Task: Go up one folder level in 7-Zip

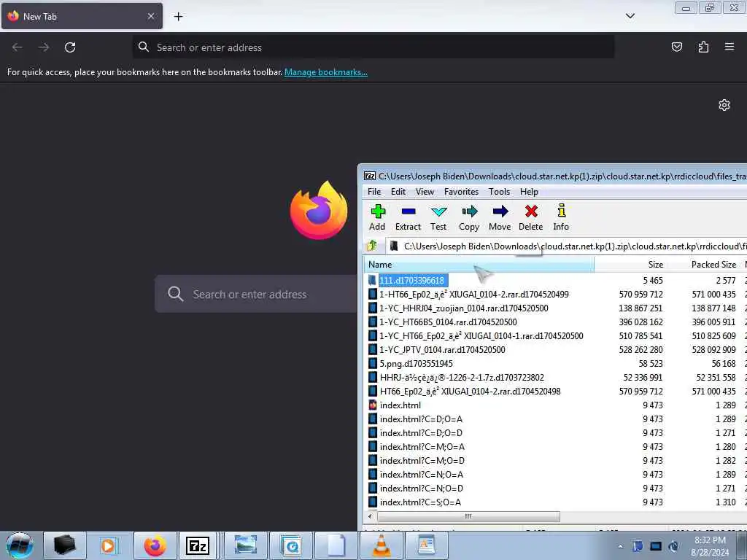Action: coord(372,246)
